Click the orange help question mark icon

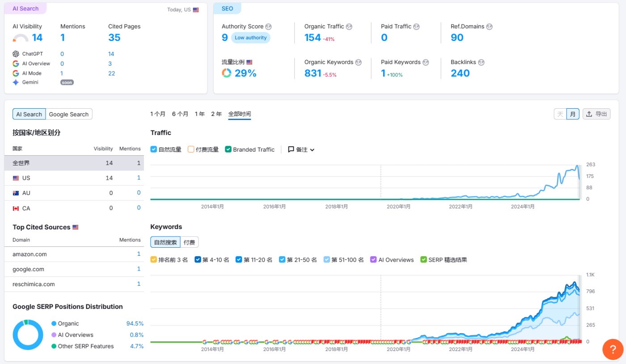(613, 349)
